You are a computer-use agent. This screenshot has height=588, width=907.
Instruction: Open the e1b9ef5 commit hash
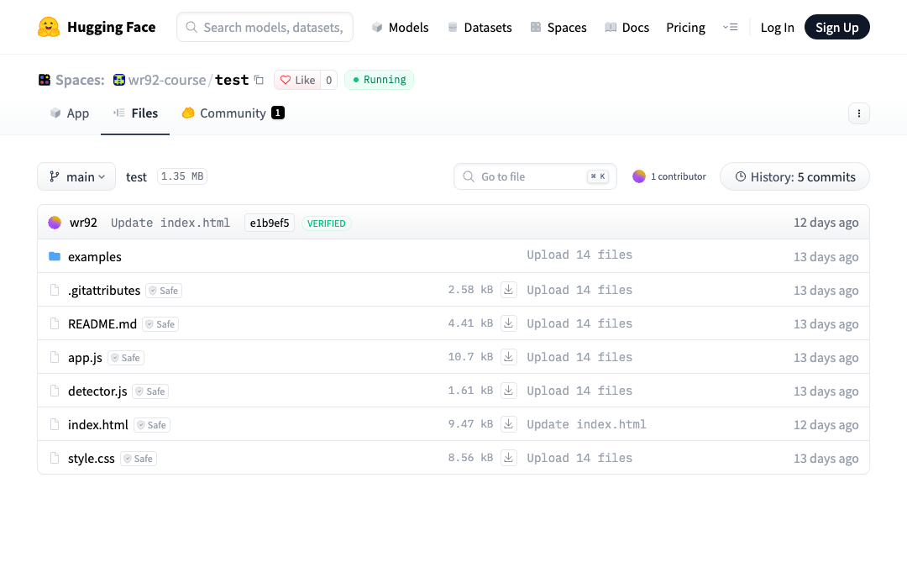[x=270, y=223]
